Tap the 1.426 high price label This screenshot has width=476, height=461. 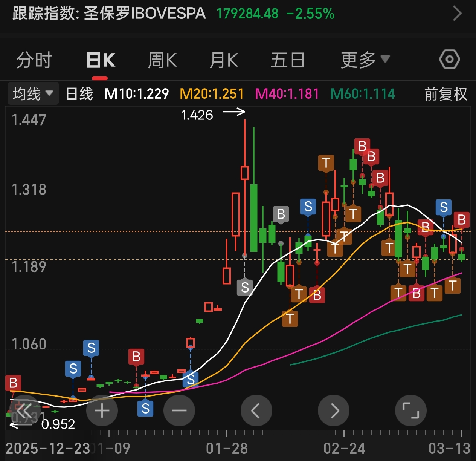point(197,115)
